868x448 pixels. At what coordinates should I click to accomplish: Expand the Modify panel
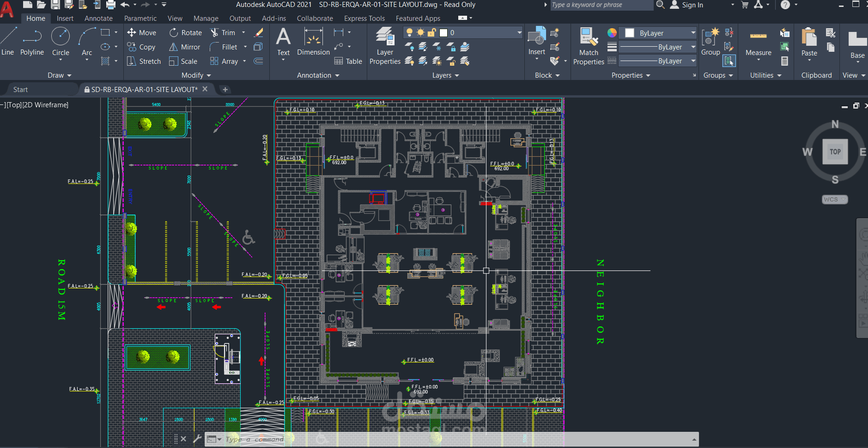click(x=196, y=75)
